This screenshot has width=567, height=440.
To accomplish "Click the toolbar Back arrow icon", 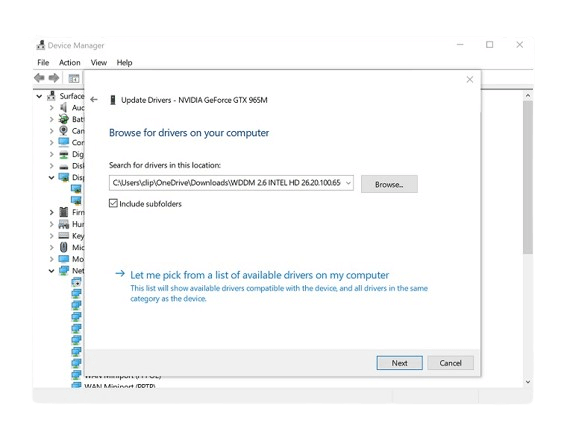I will click(x=39, y=78).
